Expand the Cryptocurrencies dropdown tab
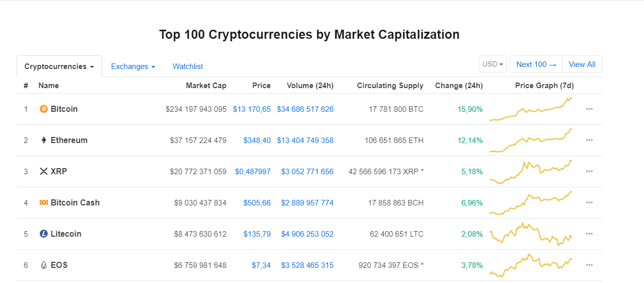Screen dimensions: 644x283 [59, 66]
